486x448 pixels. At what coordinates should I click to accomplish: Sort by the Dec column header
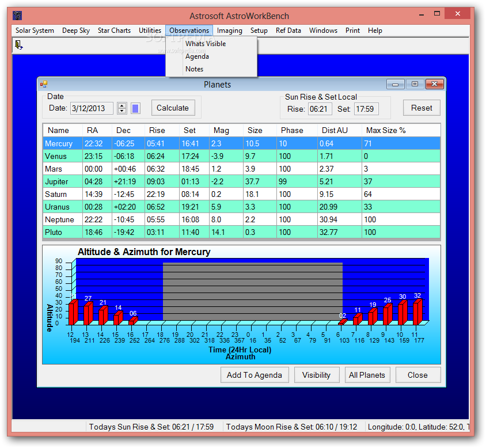point(128,131)
